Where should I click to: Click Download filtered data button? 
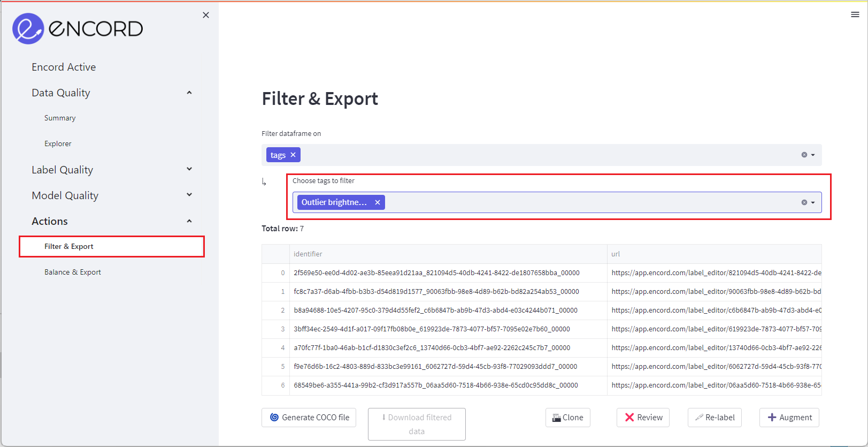coord(417,424)
